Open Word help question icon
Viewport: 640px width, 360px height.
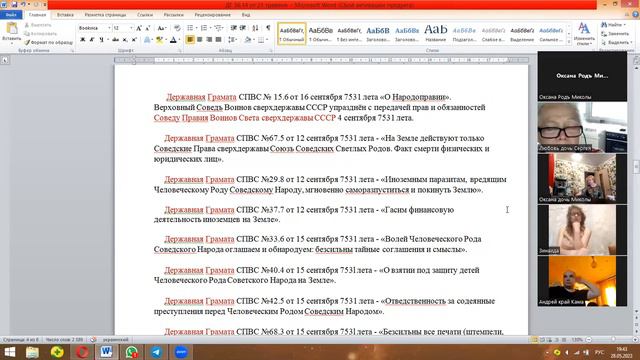click(636, 15)
